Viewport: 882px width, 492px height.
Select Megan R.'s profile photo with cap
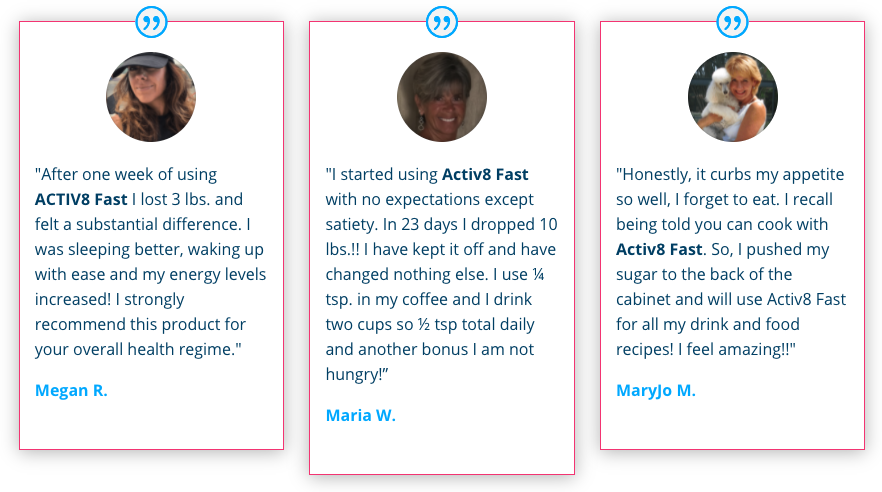tap(151, 97)
